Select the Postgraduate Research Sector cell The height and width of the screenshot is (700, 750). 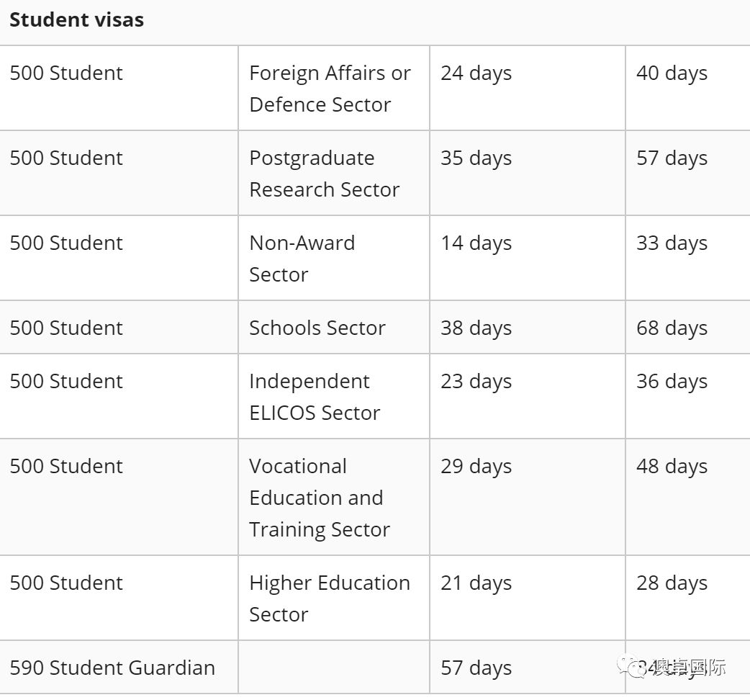pos(324,174)
